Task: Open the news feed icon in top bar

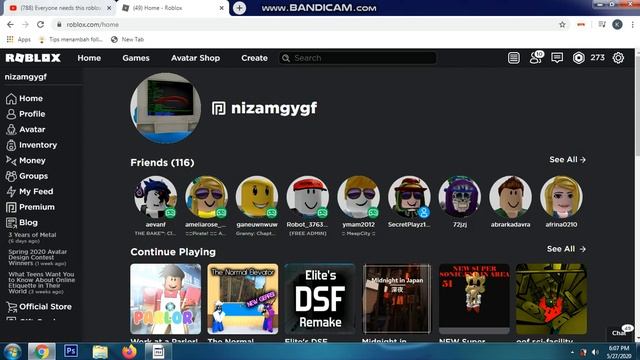Action: click(513, 58)
